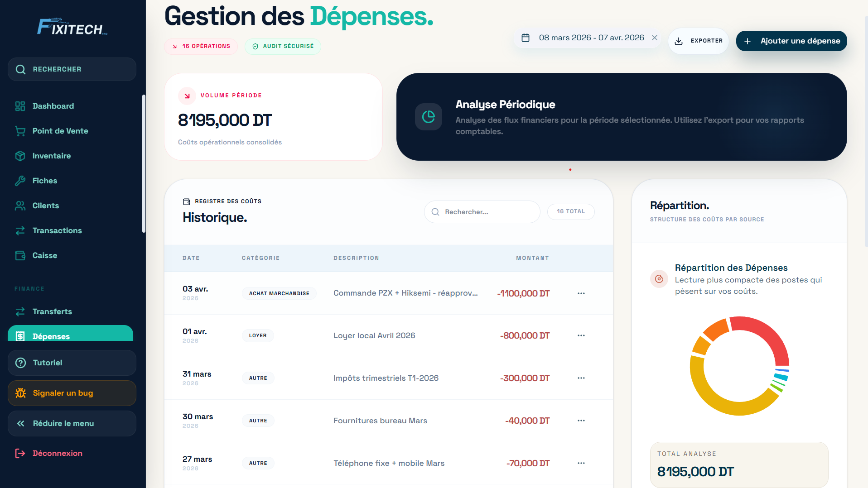Click the pie chart icon in Analyse Périodique
868x488 pixels.
428,117
